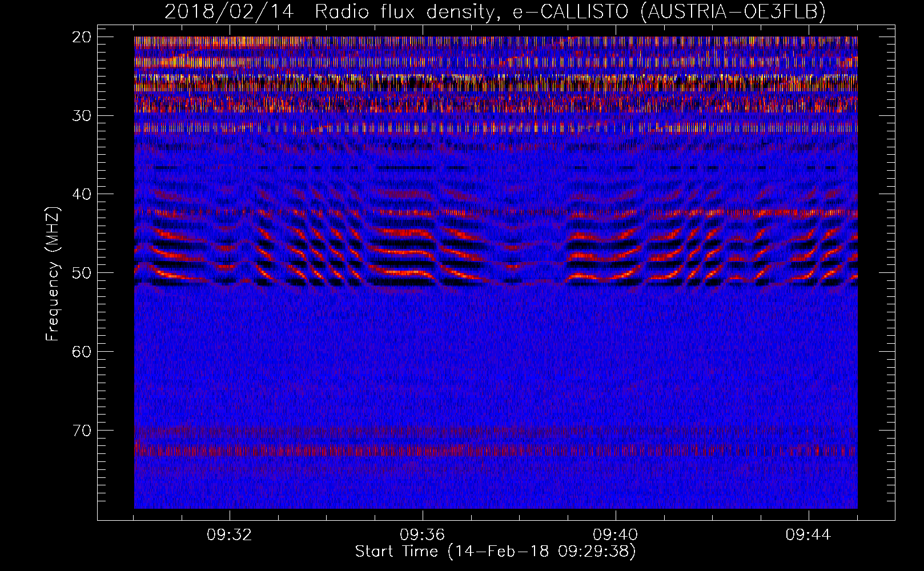Click the Frequency (MHZ) axis label
Image resolution: width=924 pixels, height=571 pixels.
click(x=52, y=274)
